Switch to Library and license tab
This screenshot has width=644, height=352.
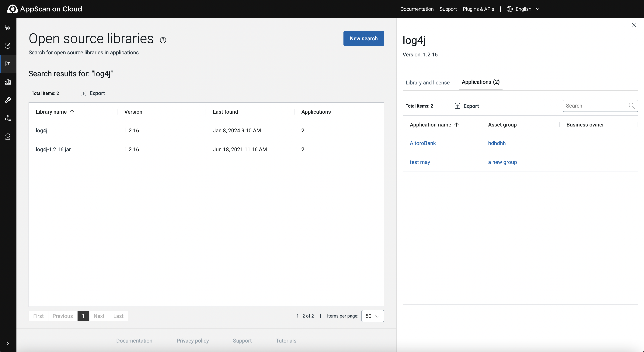point(427,83)
